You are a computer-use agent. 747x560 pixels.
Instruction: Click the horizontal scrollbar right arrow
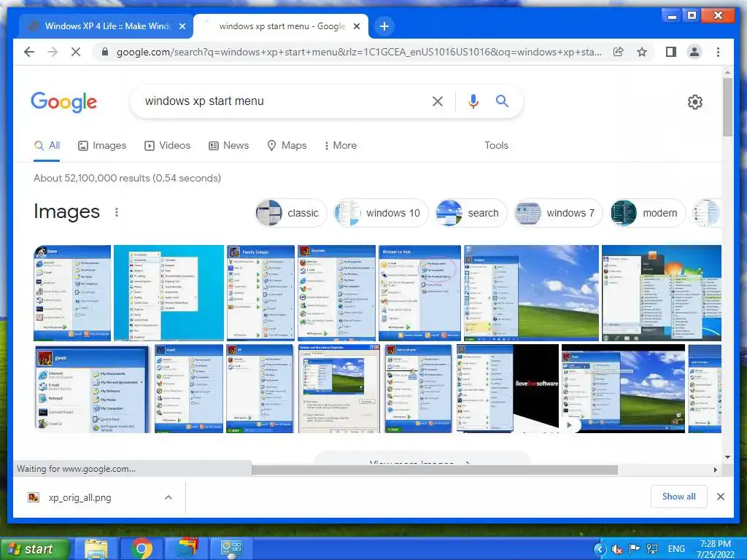[x=715, y=470]
